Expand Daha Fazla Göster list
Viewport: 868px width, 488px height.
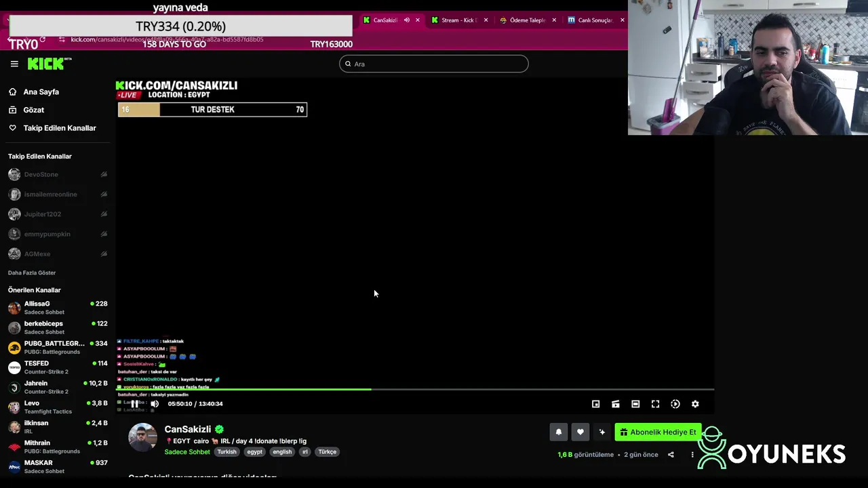tap(32, 273)
